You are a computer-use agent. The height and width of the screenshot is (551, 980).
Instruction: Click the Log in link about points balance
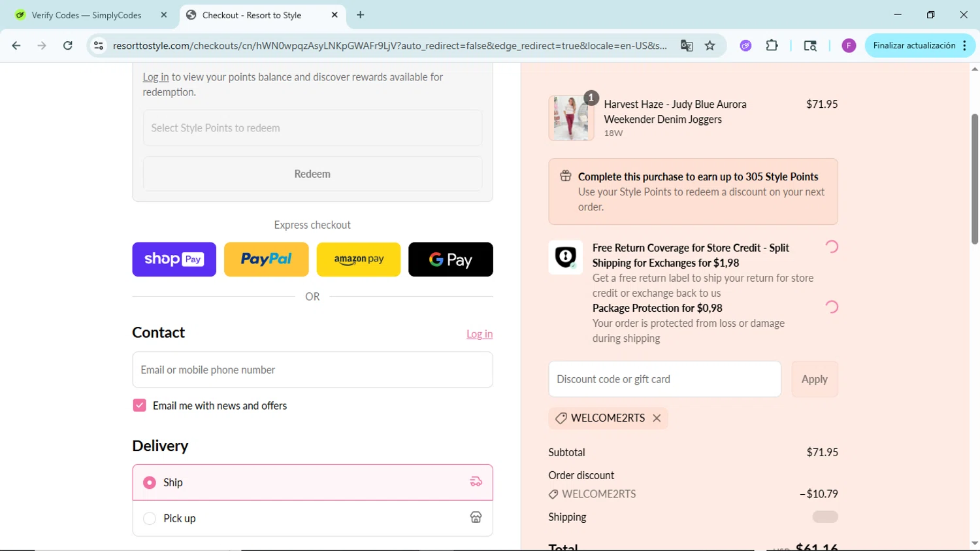(155, 77)
